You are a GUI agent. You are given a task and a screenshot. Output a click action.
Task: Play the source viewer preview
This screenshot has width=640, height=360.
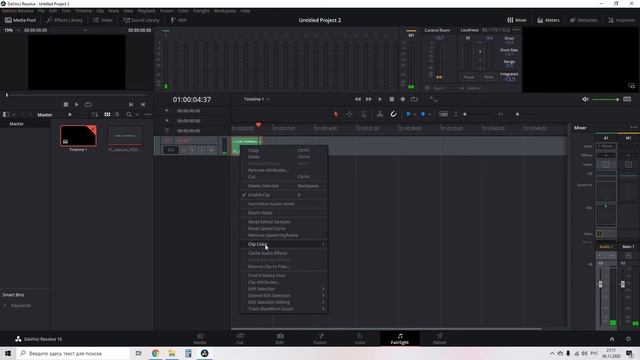(76, 104)
